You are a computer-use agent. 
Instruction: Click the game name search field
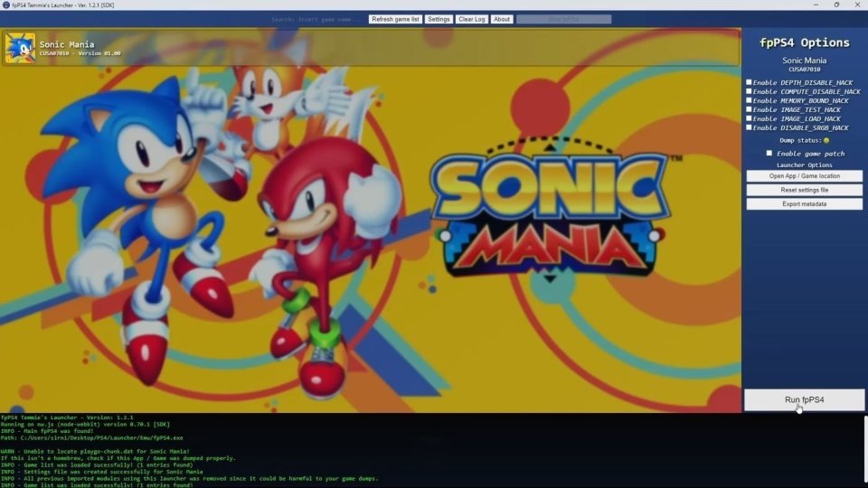click(318, 19)
